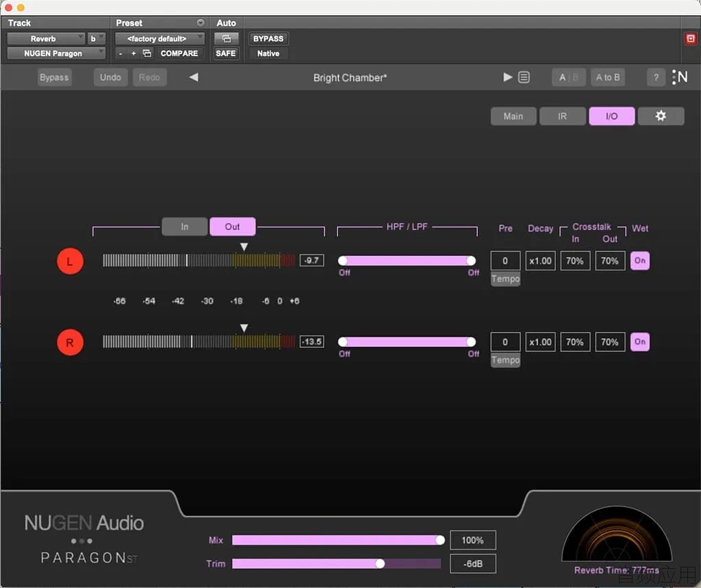Select the I/O tab
This screenshot has height=588, width=701.
click(611, 116)
